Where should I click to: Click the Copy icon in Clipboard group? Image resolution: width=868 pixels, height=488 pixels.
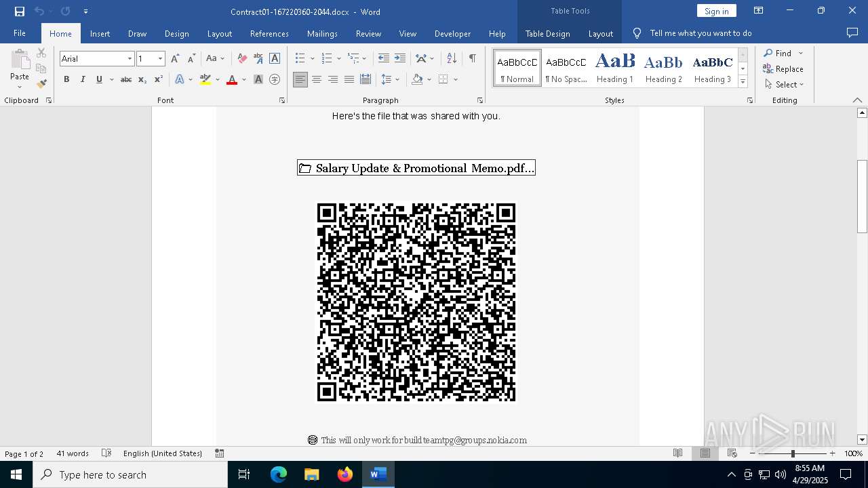(x=41, y=68)
